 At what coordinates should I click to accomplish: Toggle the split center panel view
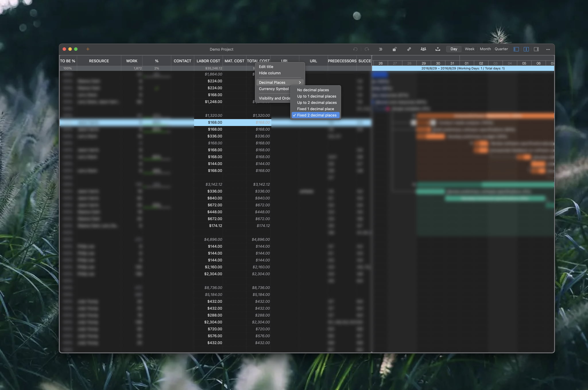coord(526,49)
